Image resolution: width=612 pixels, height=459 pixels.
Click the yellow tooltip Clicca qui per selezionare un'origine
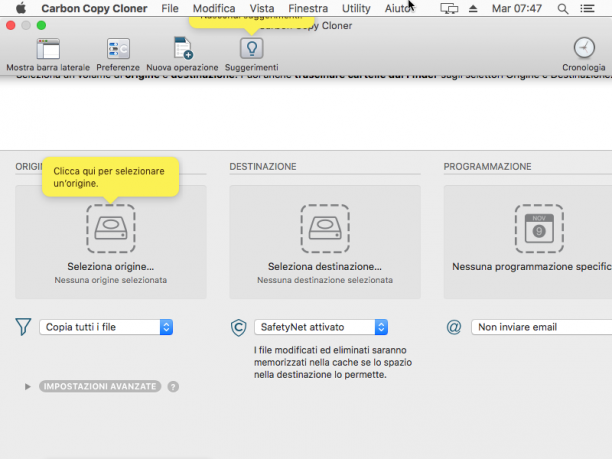pos(110,177)
